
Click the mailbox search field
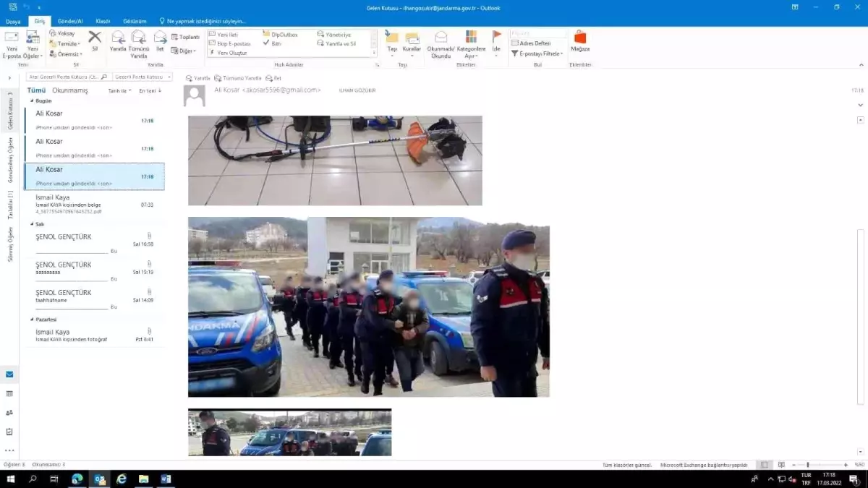(x=65, y=77)
